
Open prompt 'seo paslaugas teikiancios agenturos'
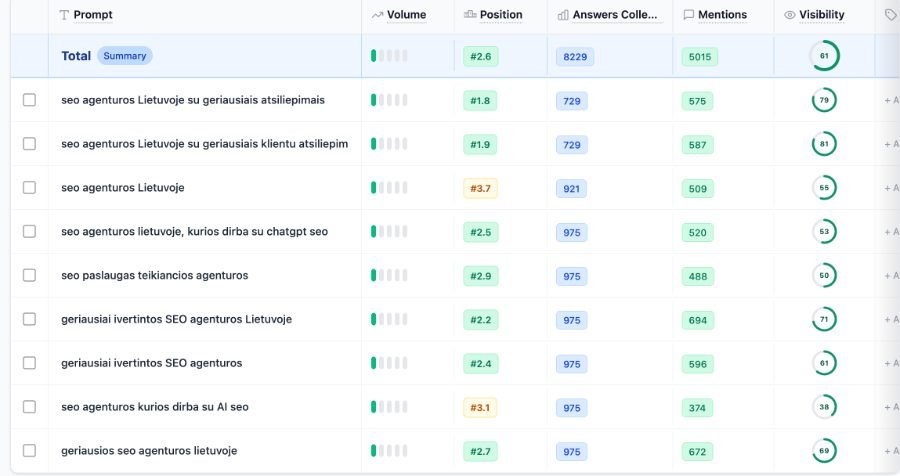coord(155,275)
